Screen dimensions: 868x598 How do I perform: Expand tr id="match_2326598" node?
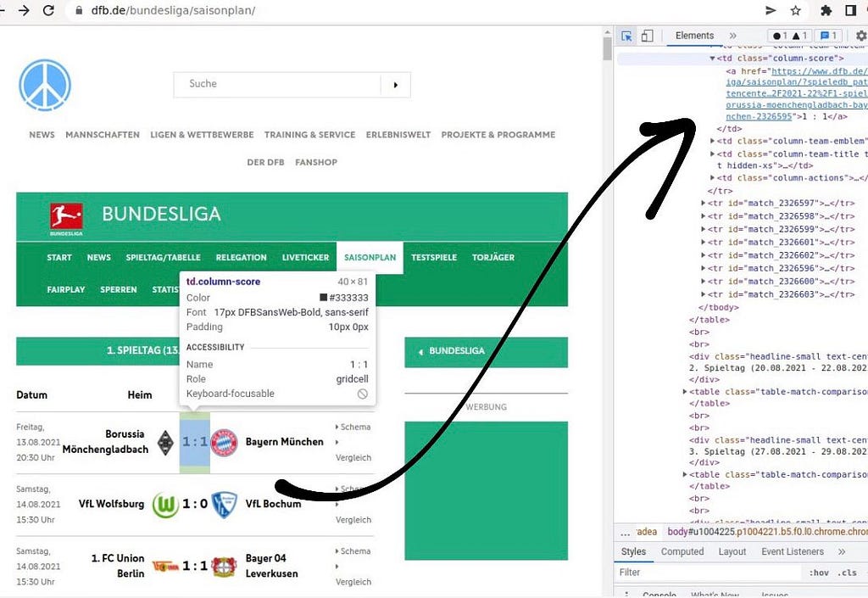point(703,216)
